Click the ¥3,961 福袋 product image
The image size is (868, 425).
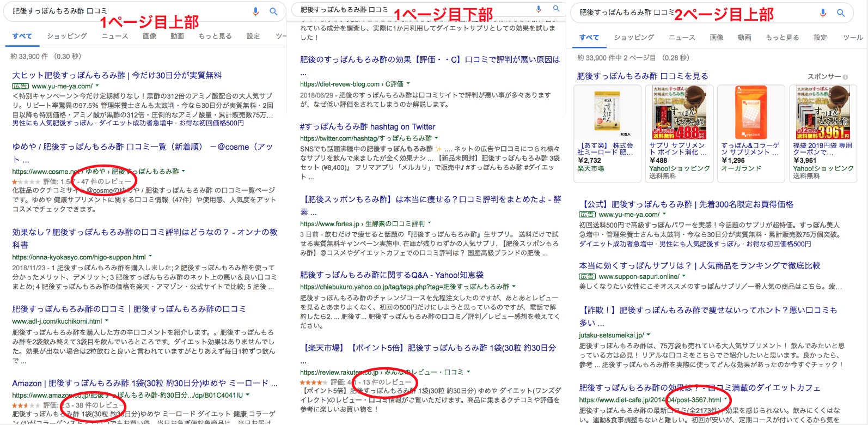(x=823, y=113)
